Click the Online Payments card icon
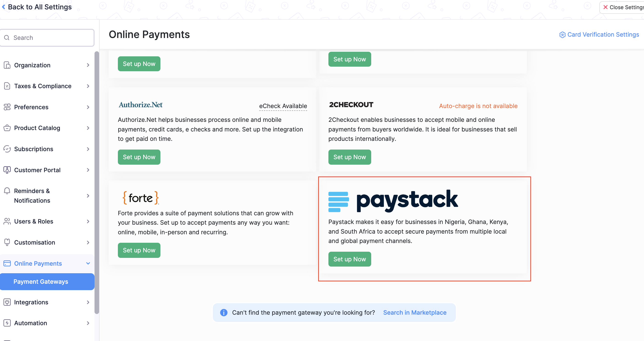Screen dimensions: 644x341 click(7, 263)
